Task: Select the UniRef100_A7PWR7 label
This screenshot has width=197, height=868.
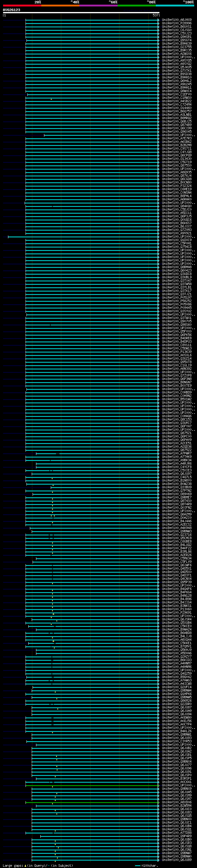Action: [x=177, y=454]
